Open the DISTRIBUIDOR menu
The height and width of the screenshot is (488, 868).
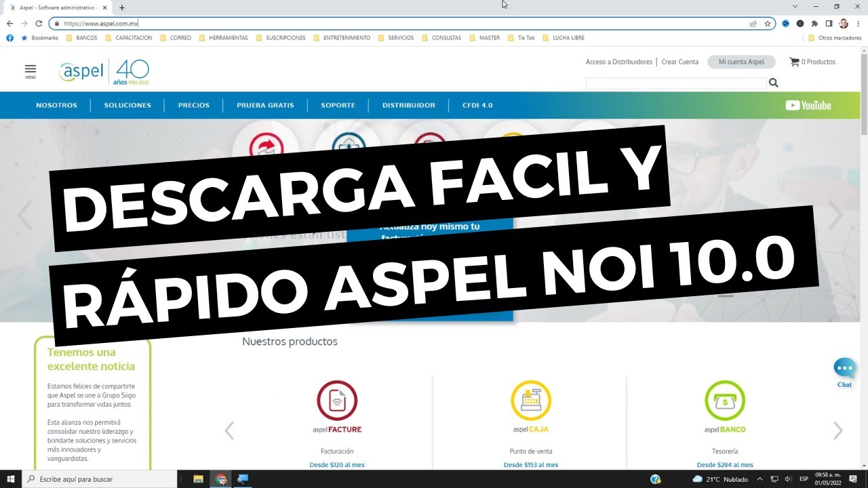(x=408, y=105)
